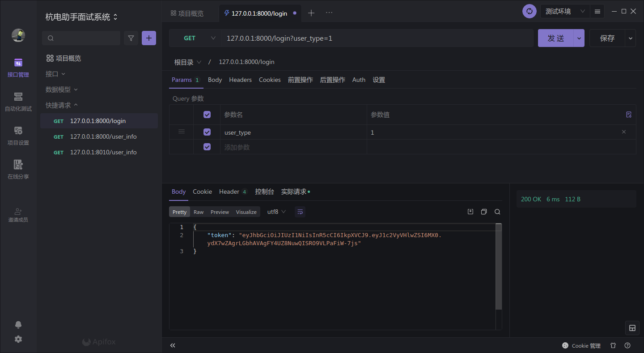Open the tab overflow ellipsis menu
The height and width of the screenshot is (353, 644).
(329, 13)
